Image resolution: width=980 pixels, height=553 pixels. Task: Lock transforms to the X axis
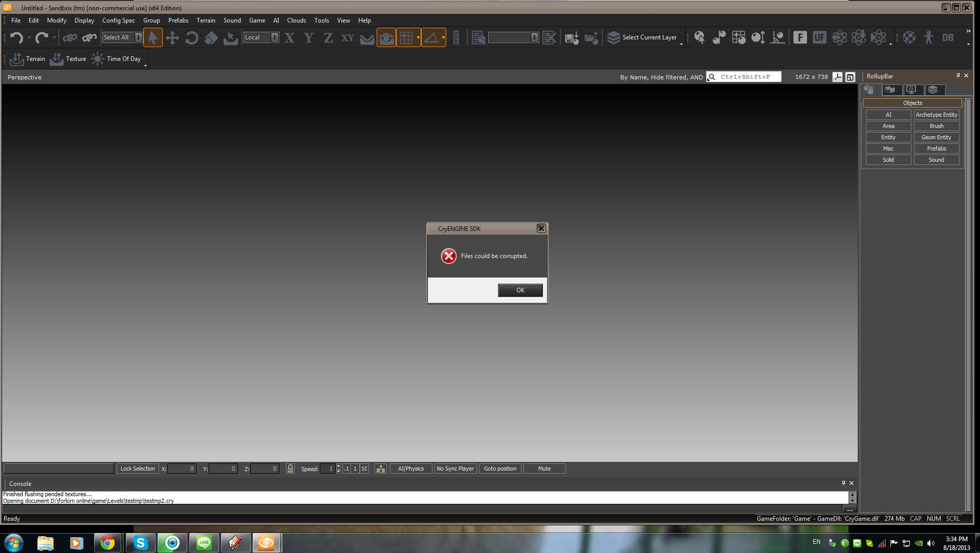coord(290,37)
